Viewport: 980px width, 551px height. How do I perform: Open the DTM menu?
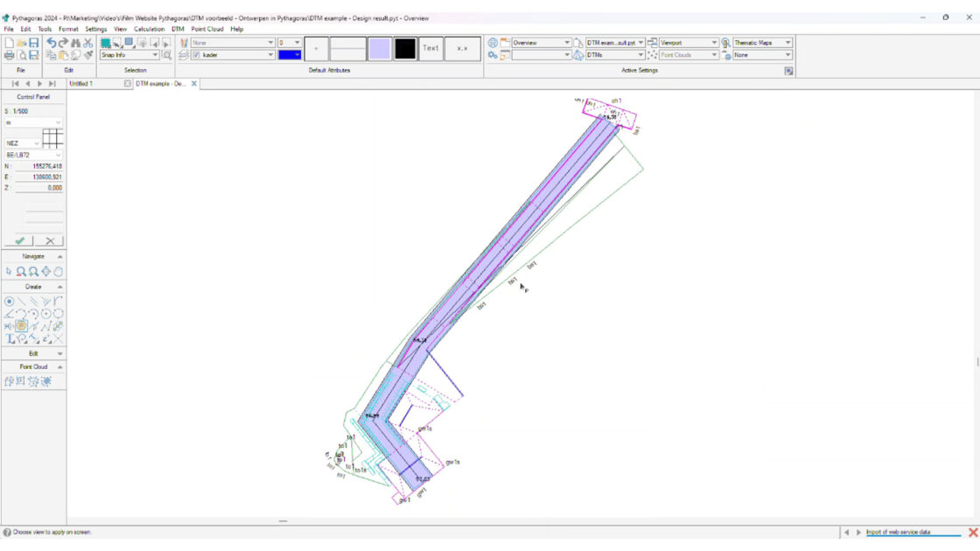[x=178, y=30]
